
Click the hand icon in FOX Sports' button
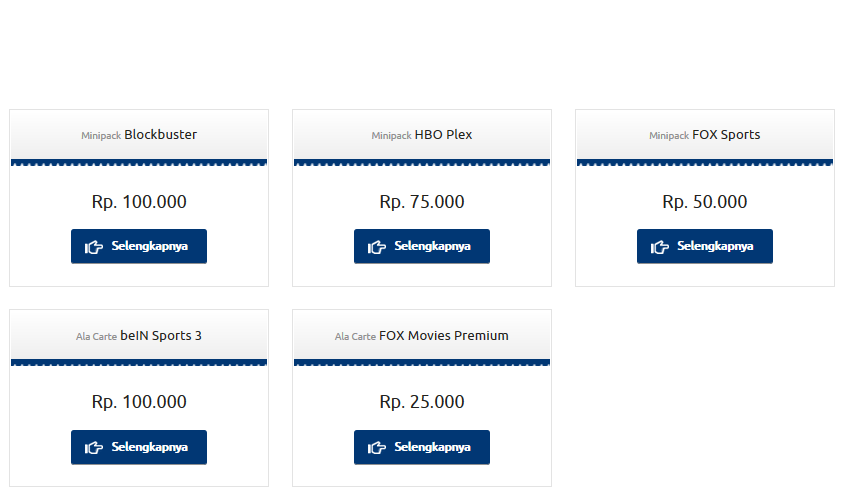[659, 247]
